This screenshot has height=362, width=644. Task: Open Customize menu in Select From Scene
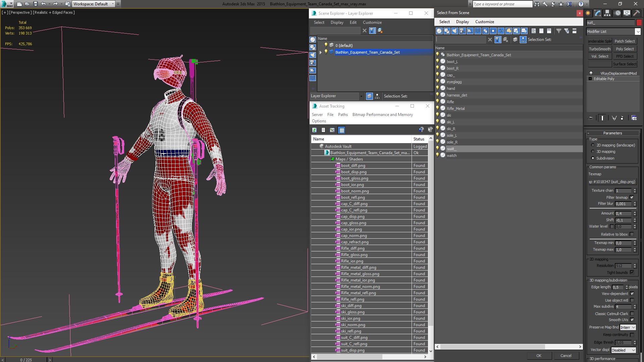pos(484,22)
